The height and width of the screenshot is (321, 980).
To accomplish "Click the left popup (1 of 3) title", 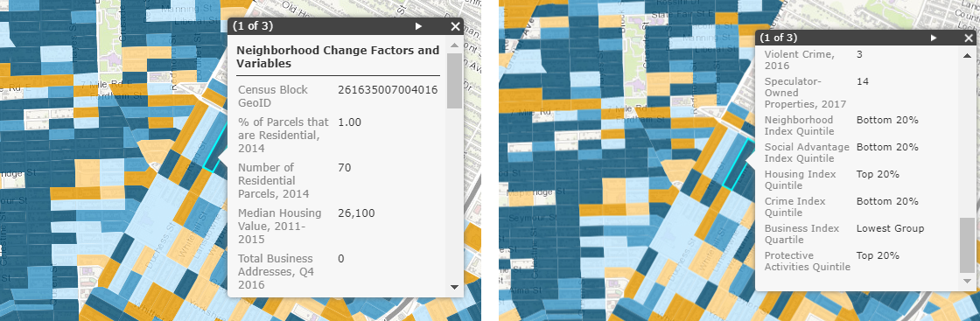I will pyautogui.click(x=253, y=26).
